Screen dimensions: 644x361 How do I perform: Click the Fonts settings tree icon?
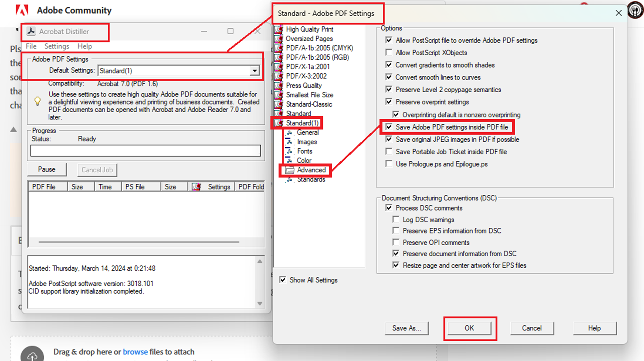pos(289,151)
